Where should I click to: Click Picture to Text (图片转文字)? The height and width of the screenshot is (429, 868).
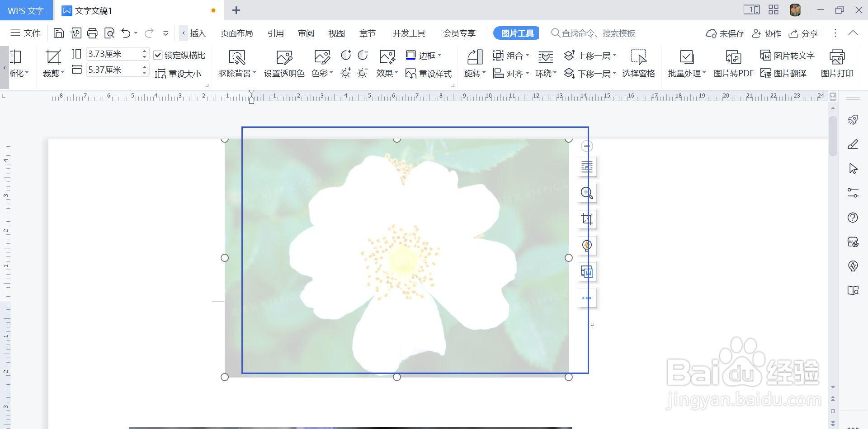pos(788,55)
